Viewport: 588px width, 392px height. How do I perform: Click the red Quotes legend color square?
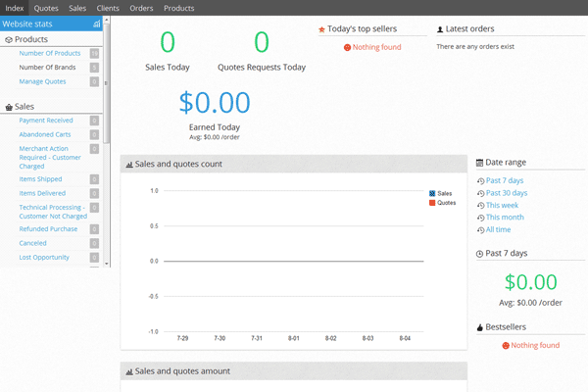pos(432,203)
